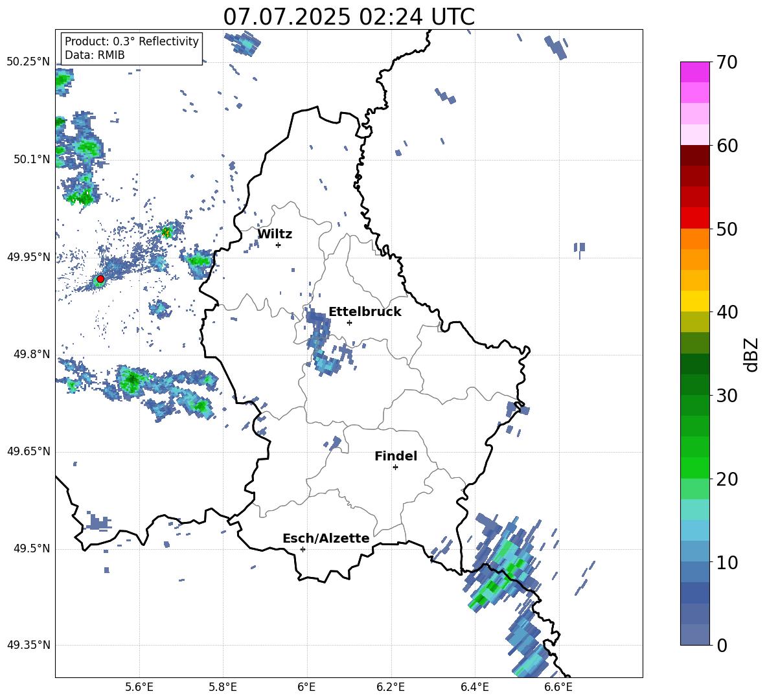Click the Data: RMIB text
This screenshot has height=700, width=767.
(95, 55)
